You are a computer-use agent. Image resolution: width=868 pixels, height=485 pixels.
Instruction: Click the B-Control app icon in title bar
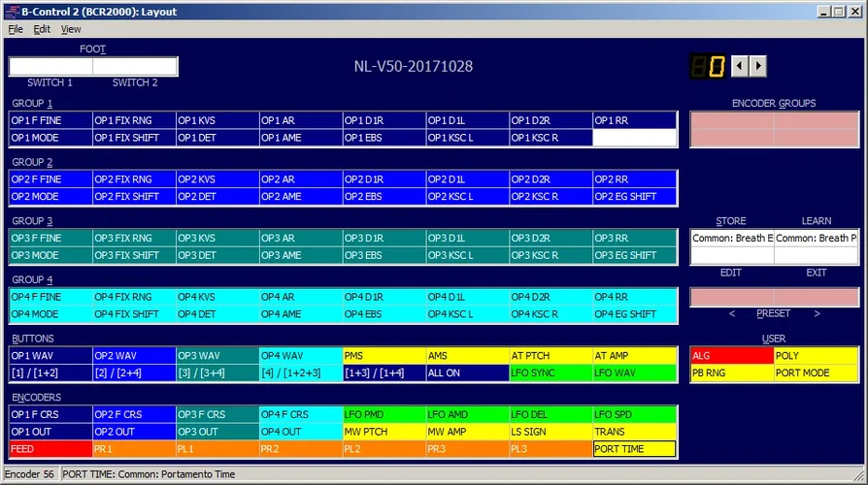pos(12,11)
